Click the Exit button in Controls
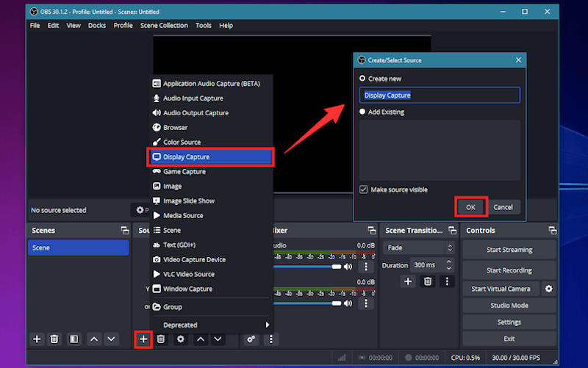Screen dimensions: 588x368 point(509,339)
